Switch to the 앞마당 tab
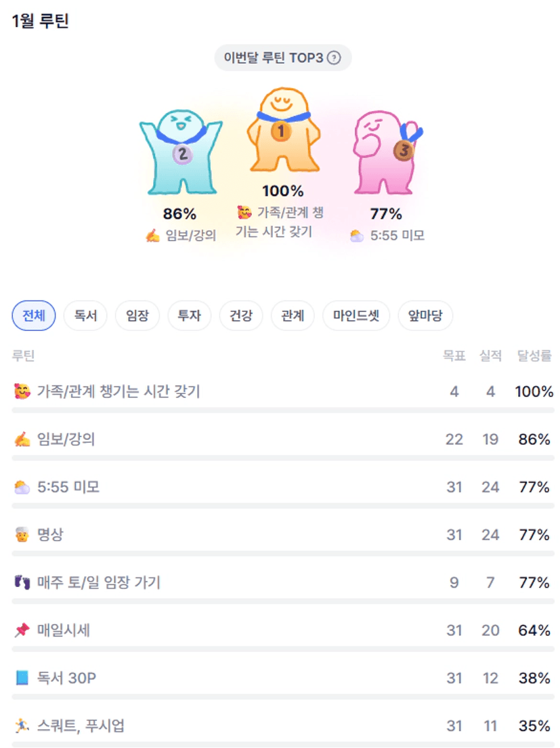560x748 pixels. tap(425, 315)
